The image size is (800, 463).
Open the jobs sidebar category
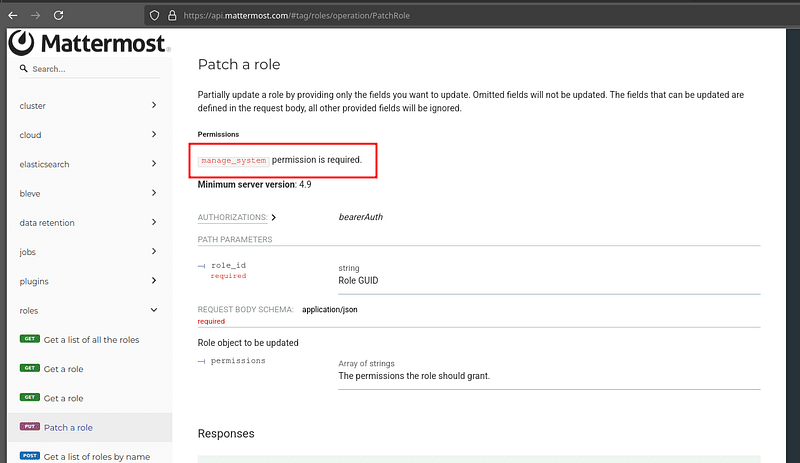click(x=28, y=252)
